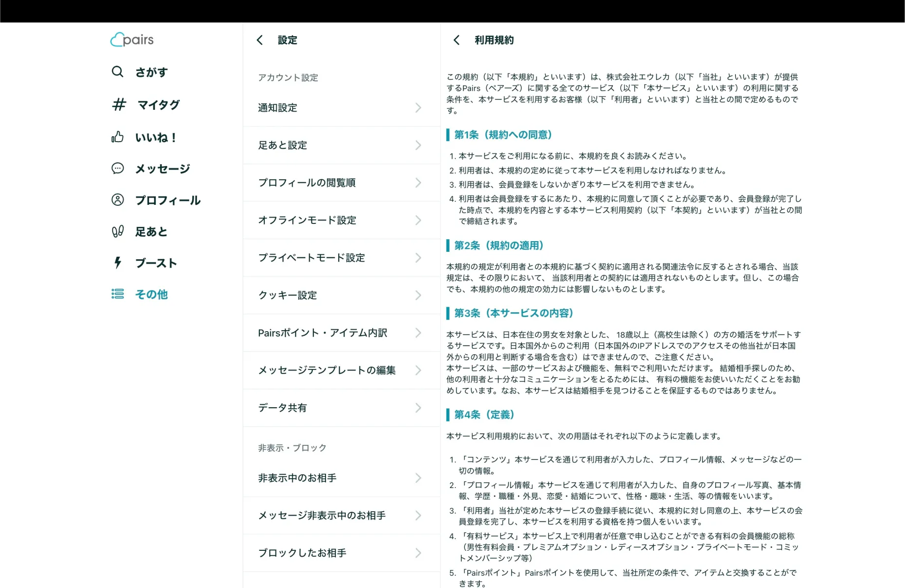
Task: Open プロフィール in the sidebar
Action: point(168,200)
